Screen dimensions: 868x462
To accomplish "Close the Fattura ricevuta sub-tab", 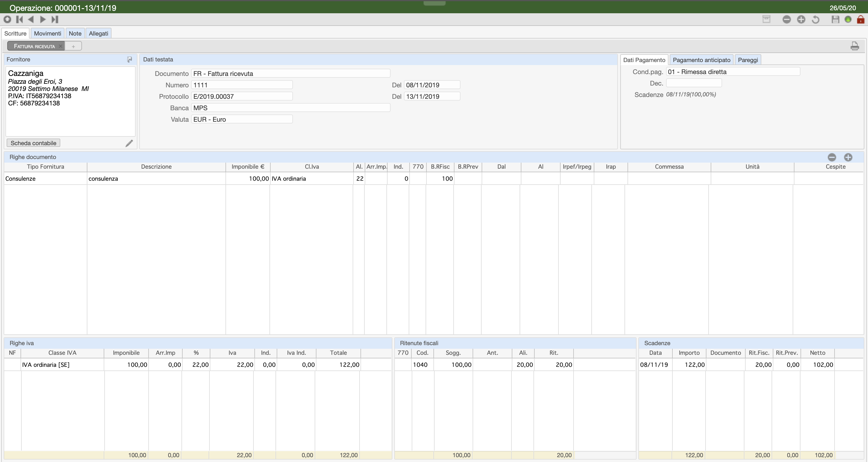I will 60,46.
